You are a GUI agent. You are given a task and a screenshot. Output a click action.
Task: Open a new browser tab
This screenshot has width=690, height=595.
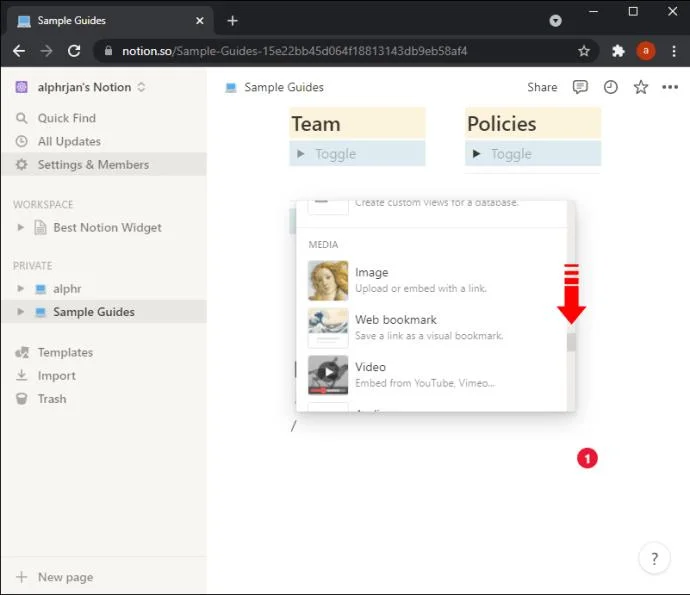[232, 21]
